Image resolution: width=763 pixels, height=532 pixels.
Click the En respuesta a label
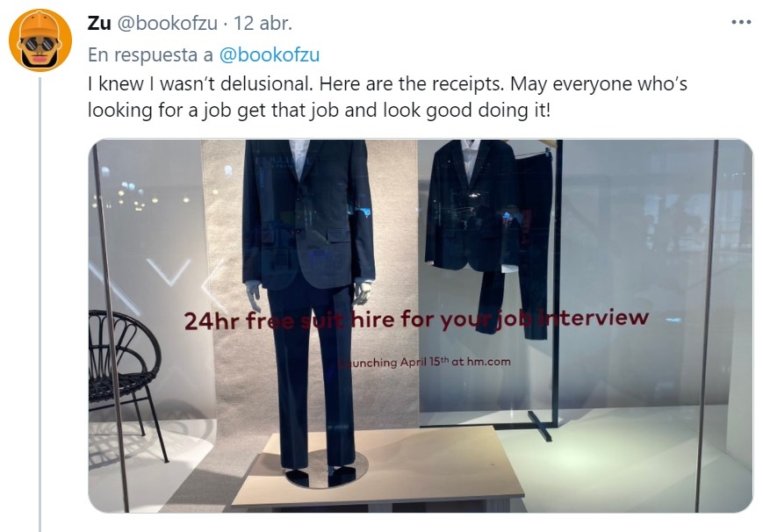coord(150,54)
